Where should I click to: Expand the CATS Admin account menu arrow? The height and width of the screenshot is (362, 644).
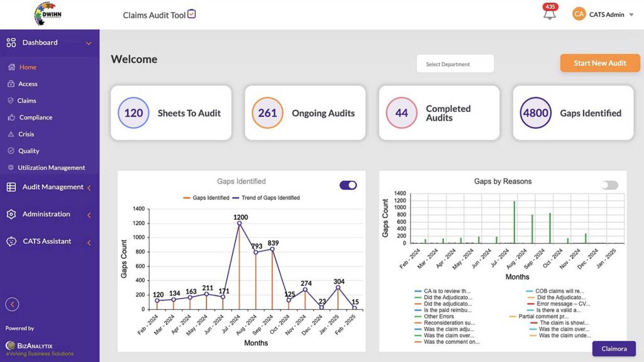[x=631, y=15]
